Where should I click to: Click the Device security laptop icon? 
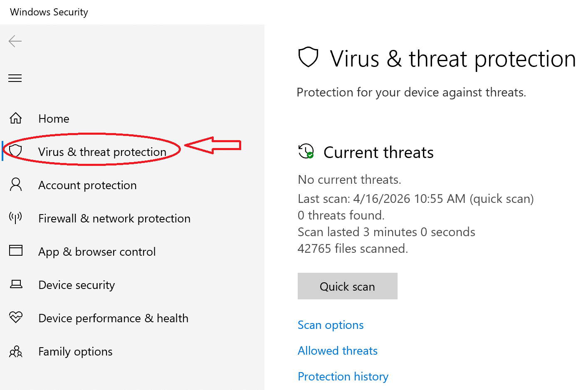pyautogui.click(x=16, y=284)
